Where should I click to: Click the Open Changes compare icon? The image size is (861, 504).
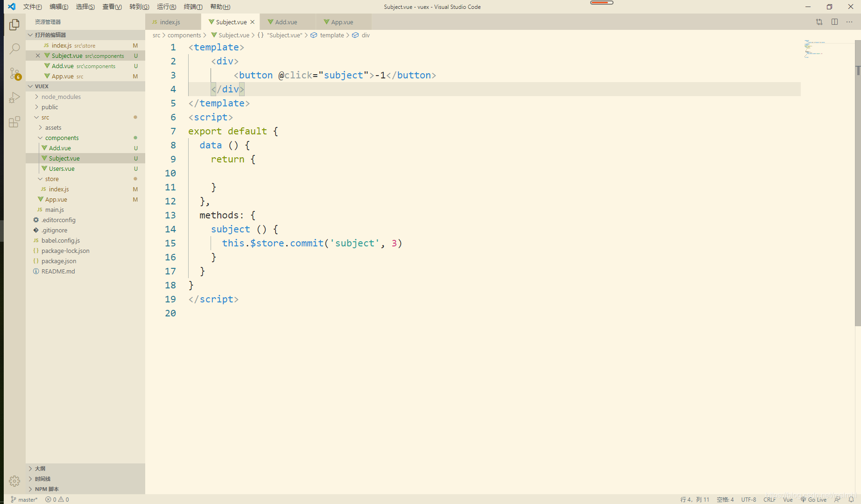(819, 22)
